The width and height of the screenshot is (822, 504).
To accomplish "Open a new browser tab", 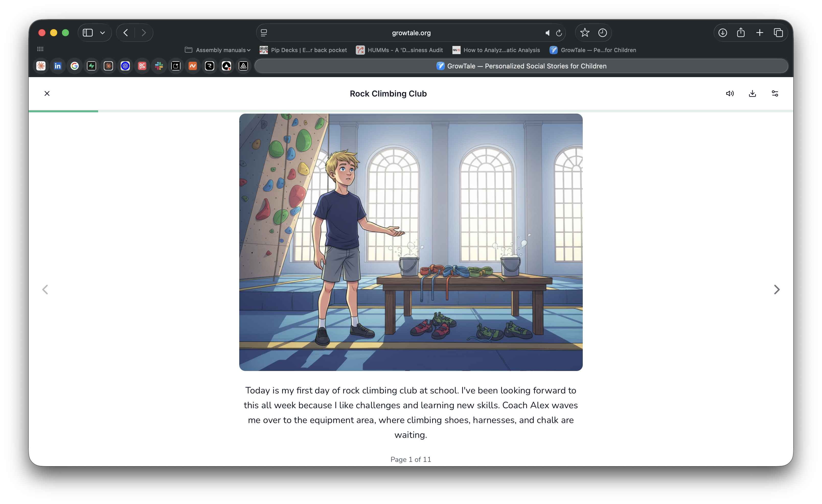I will (x=760, y=32).
